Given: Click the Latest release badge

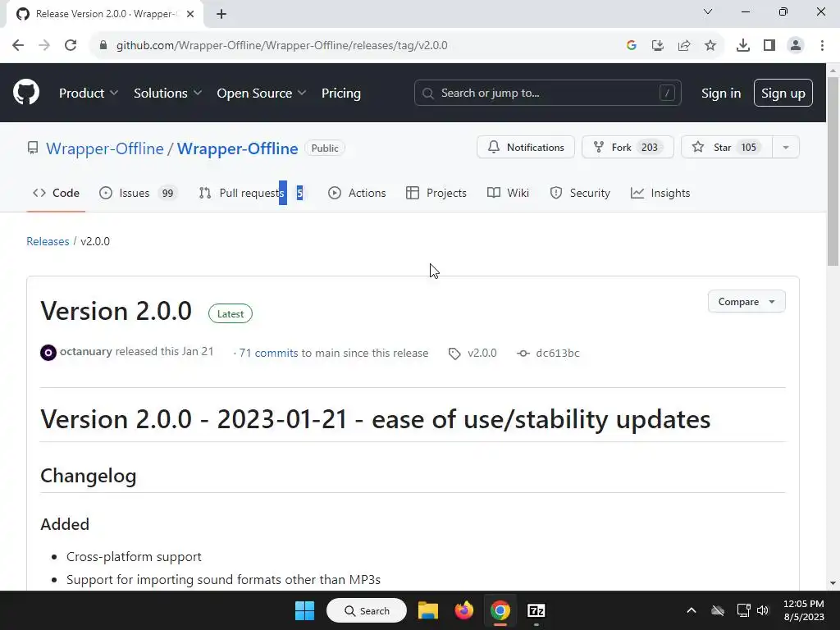Looking at the screenshot, I should 231,314.
